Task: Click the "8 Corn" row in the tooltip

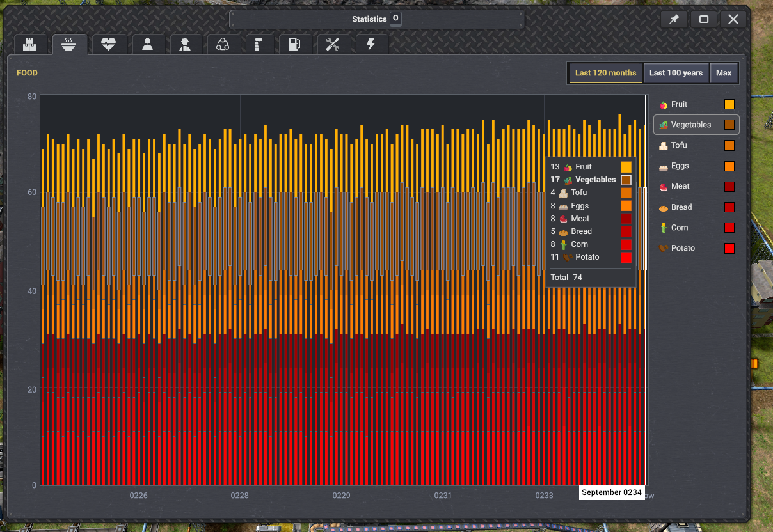Action: pyautogui.click(x=591, y=244)
